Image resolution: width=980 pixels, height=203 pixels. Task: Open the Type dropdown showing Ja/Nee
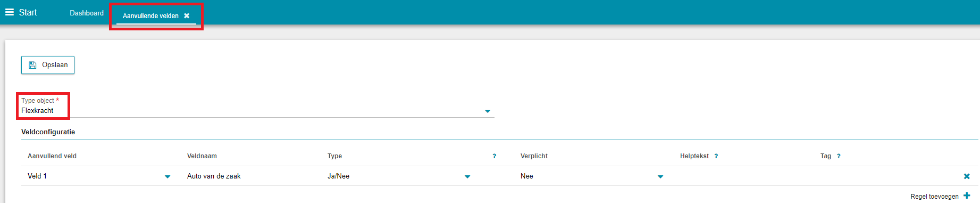[x=399, y=176]
